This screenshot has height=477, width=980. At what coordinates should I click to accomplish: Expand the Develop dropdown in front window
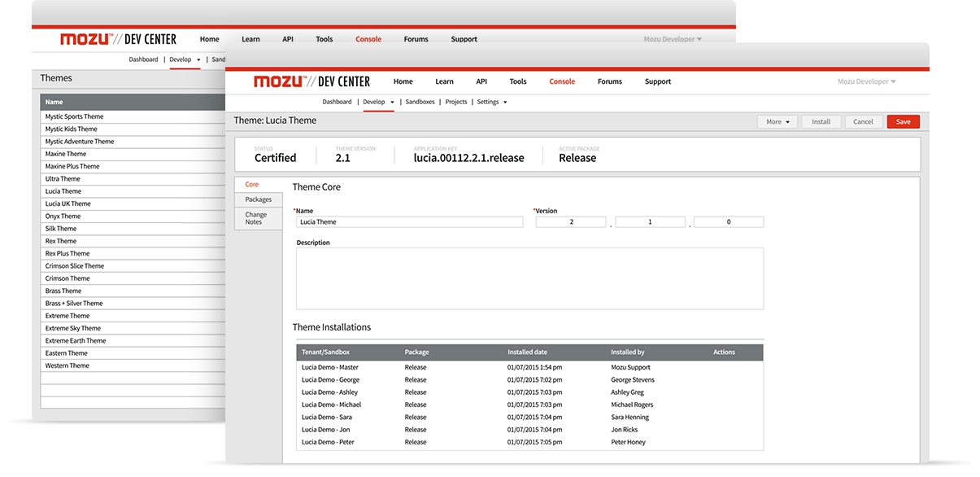378,102
